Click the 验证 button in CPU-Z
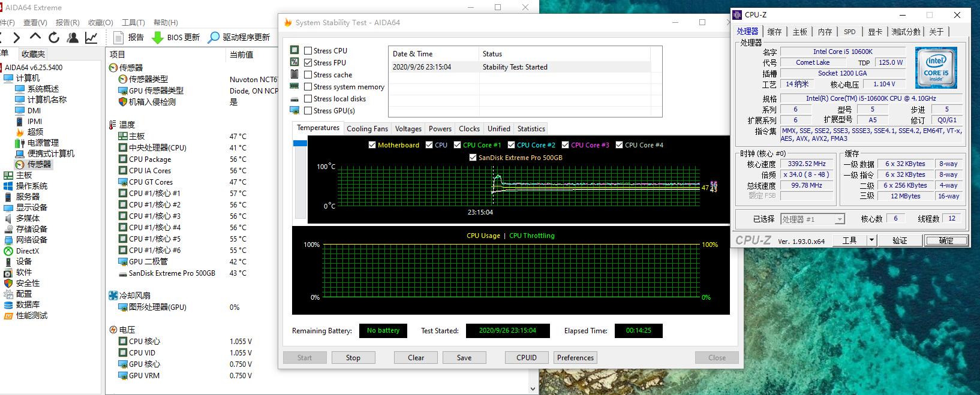 (x=900, y=240)
